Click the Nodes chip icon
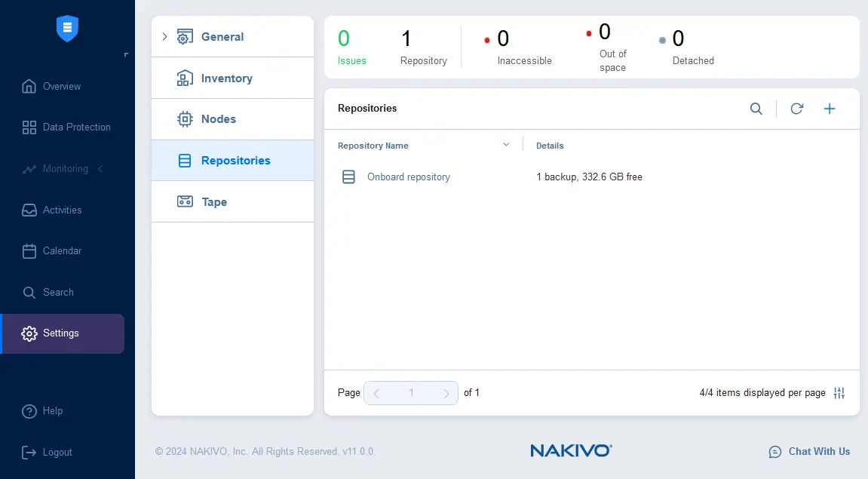 (x=185, y=119)
